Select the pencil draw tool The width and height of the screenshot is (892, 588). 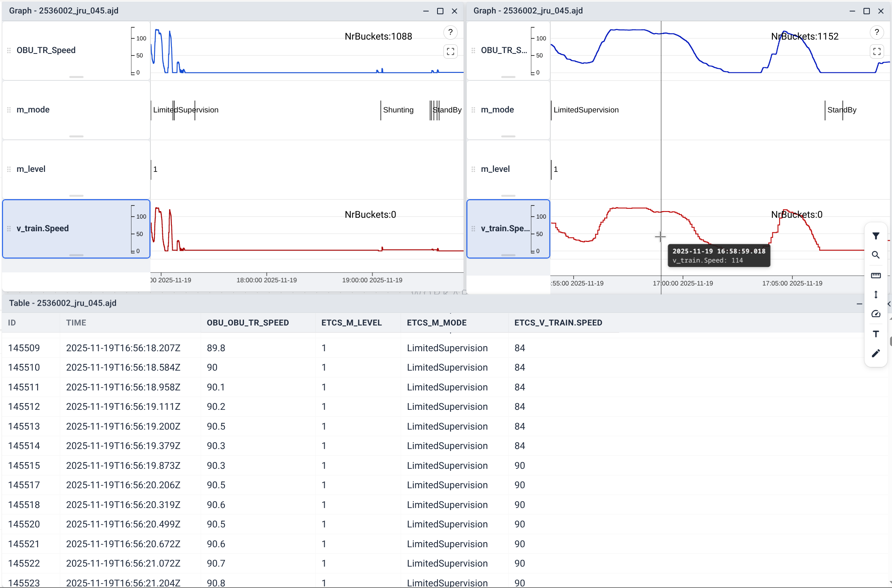pos(876,353)
